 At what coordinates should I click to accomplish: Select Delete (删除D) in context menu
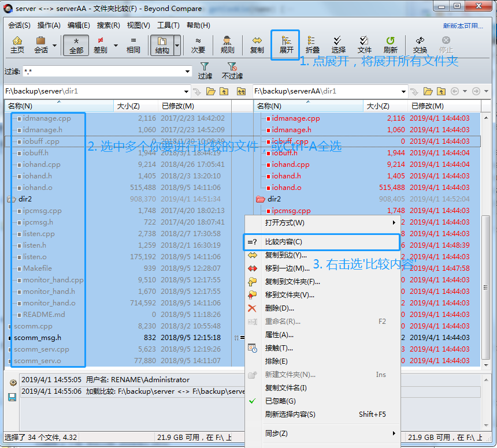322,308
